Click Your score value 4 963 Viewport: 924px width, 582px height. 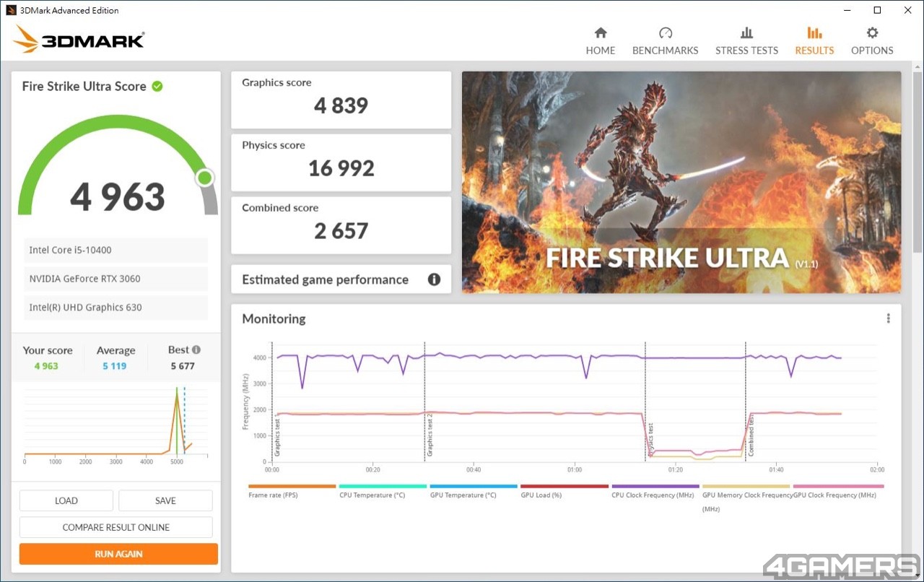[46, 366]
